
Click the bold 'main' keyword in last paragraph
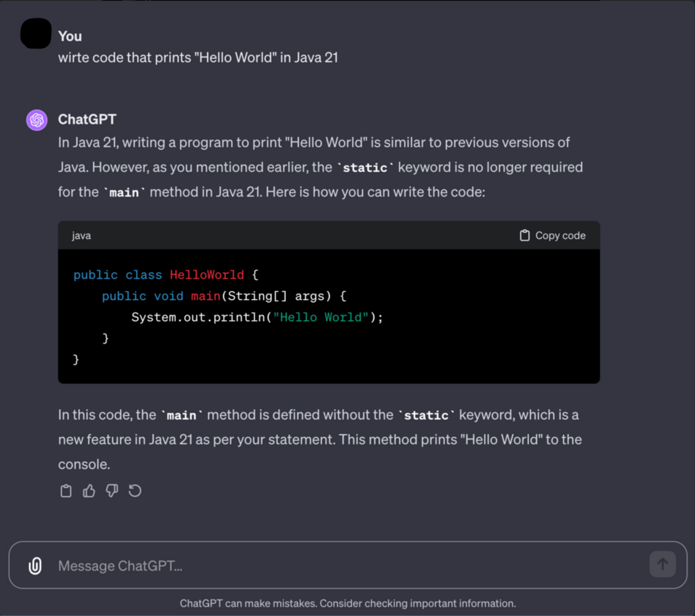coord(181,415)
